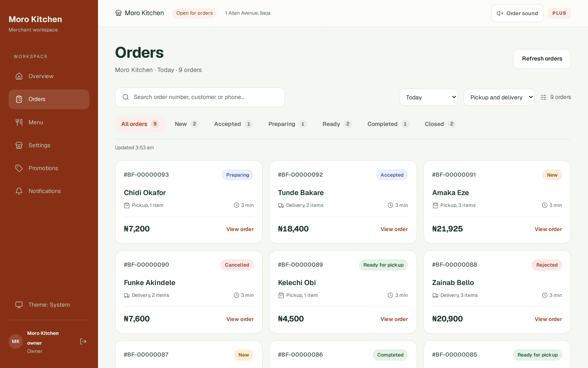Click the Updated 3:53 am timestamp
Screen dimensions: 588x368
point(134,147)
